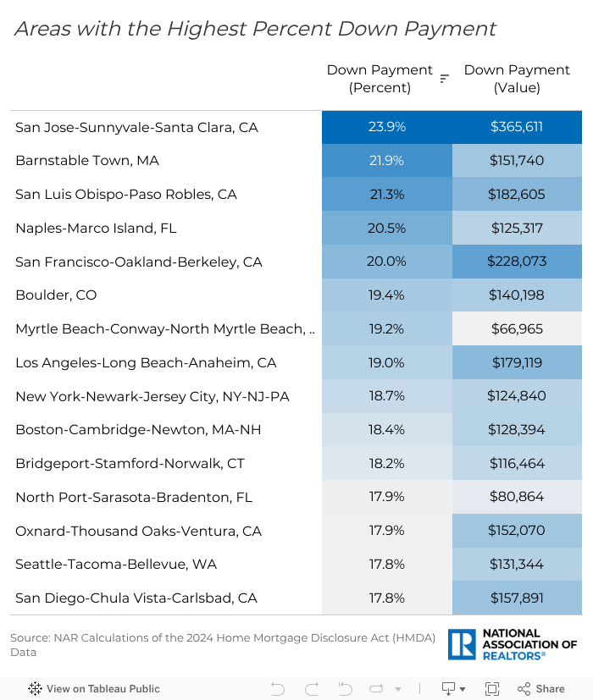Viewport: 593px width, 700px height.
Task: Click the National Association of Realtors logo
Action: click(x=513, y=644)
